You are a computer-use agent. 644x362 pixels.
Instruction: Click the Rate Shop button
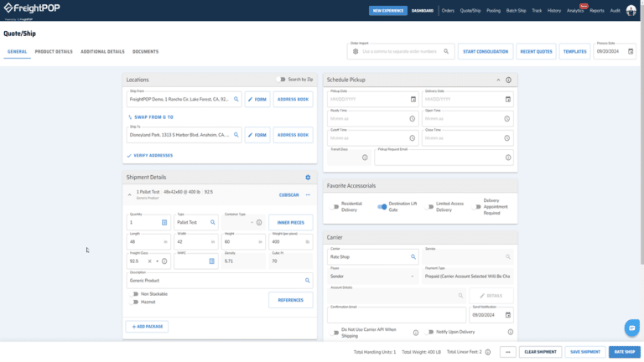point(624,352)
